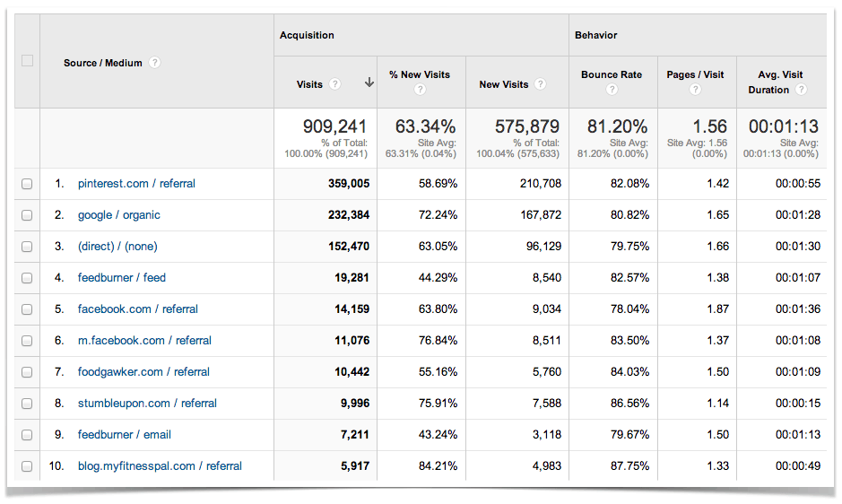Toggle the select-all checkbox in header

[27, 61]
